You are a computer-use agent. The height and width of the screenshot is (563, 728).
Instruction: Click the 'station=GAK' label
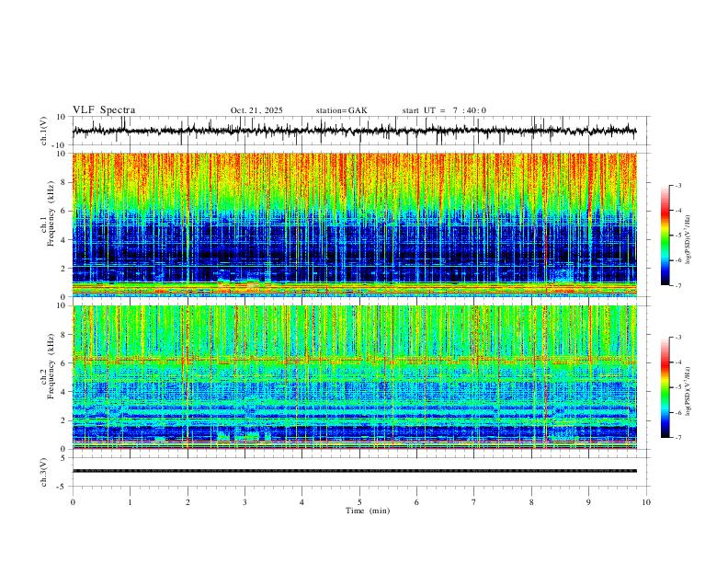[341, 110]
